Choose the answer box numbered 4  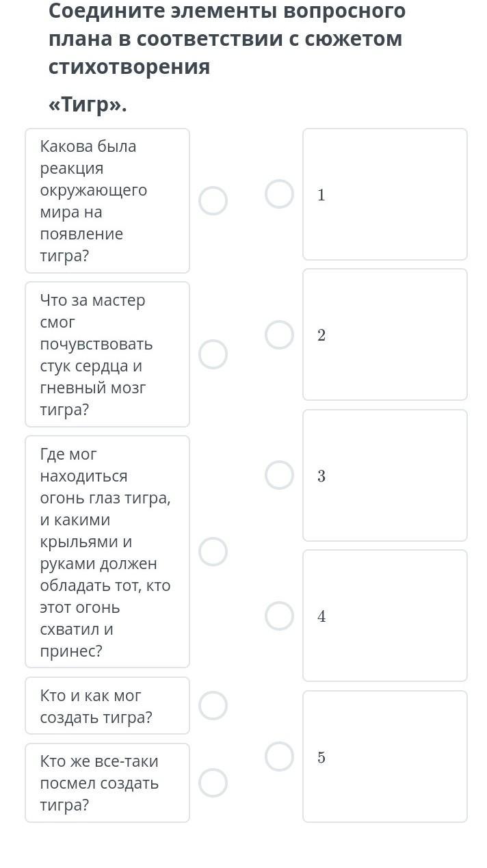pyautogui.click(x=385, y=616)
